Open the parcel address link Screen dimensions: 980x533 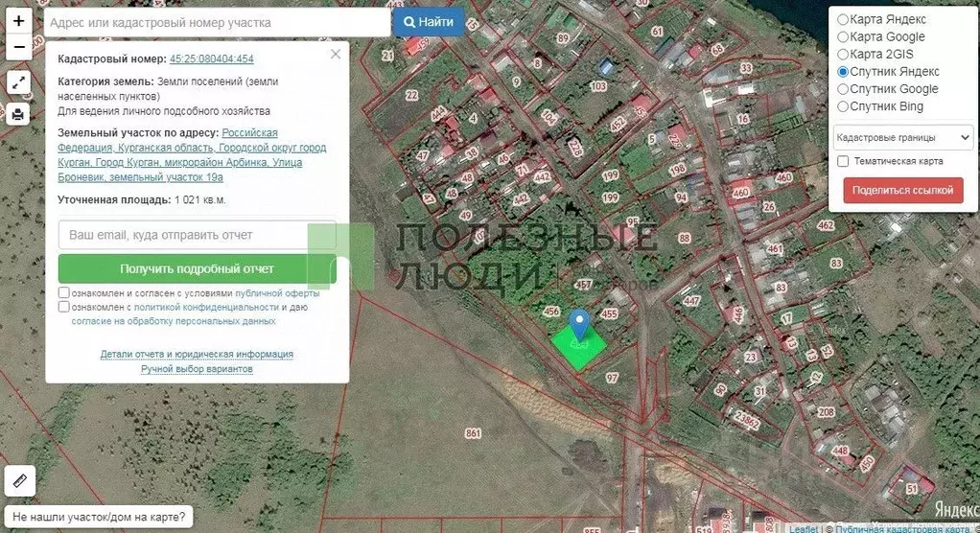(x=192, y=155)
